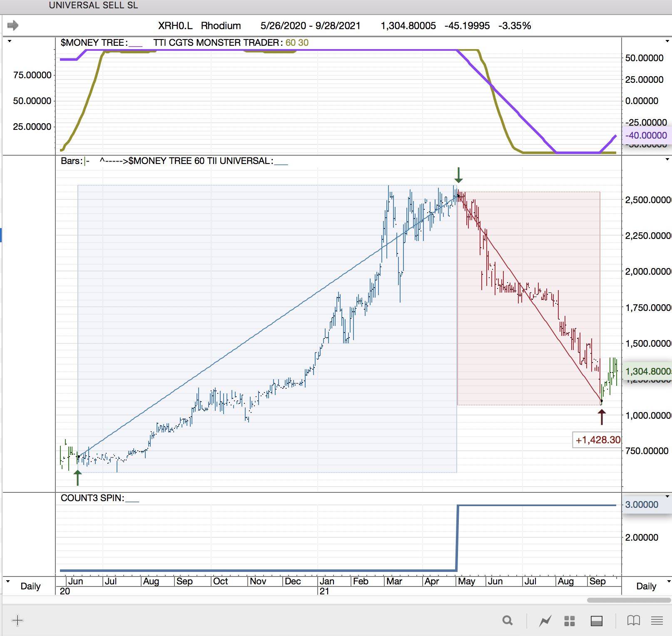The image size is (672, 636).
Task: Open the top-right dropdown arrow of the indicator pane
Action: [x=667, y=41]
